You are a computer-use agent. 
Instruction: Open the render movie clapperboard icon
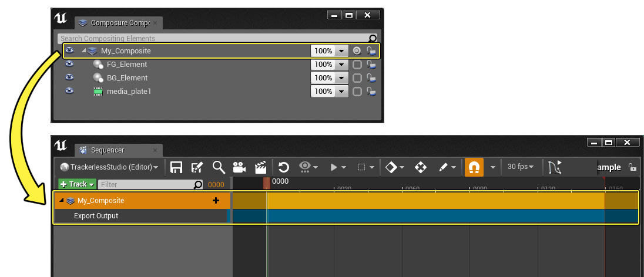[261, 167]
